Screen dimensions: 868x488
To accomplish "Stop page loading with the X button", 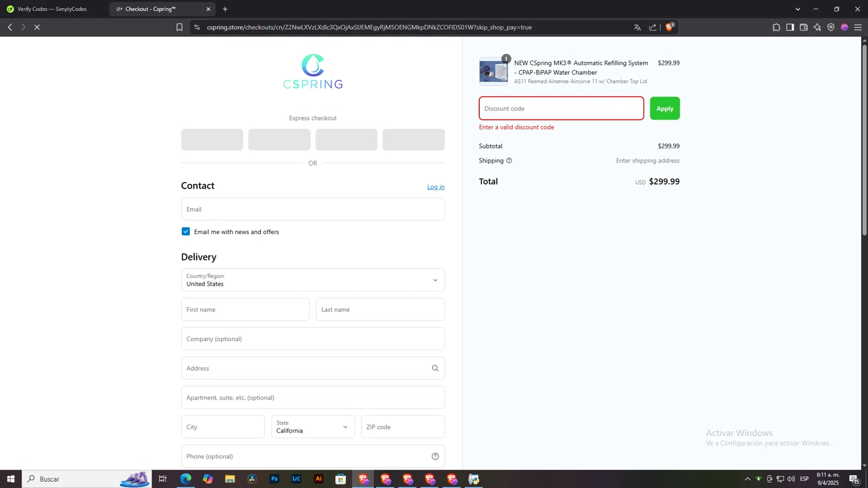I will (37, 27).
